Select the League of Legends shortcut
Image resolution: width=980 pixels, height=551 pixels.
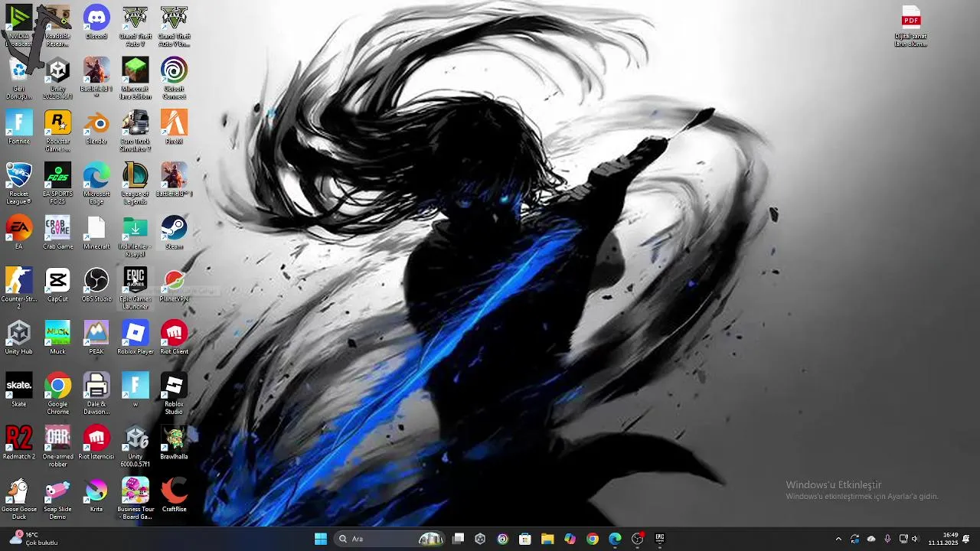click(136, 184)
